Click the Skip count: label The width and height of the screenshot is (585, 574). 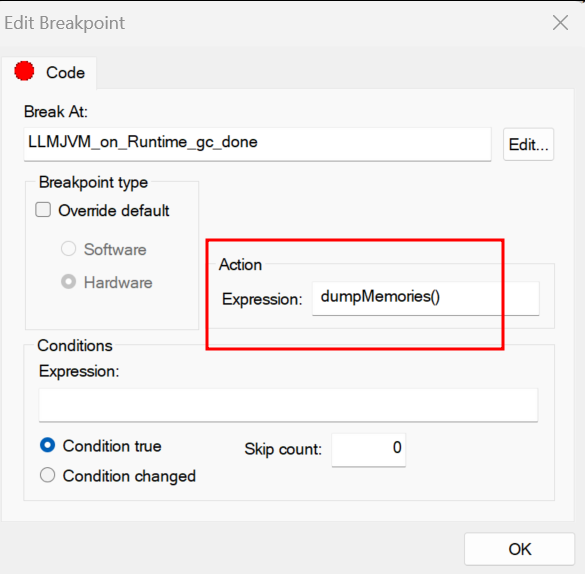pos(283,449)
